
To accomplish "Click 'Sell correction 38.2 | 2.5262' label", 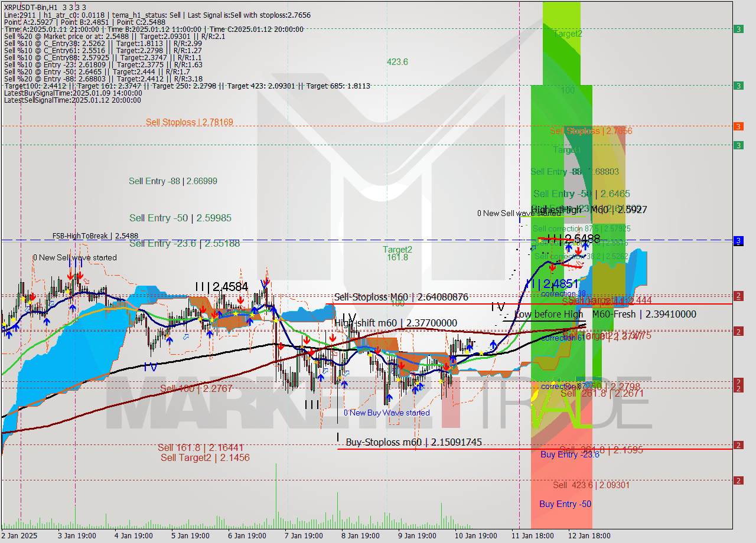I will pos(582,256).
